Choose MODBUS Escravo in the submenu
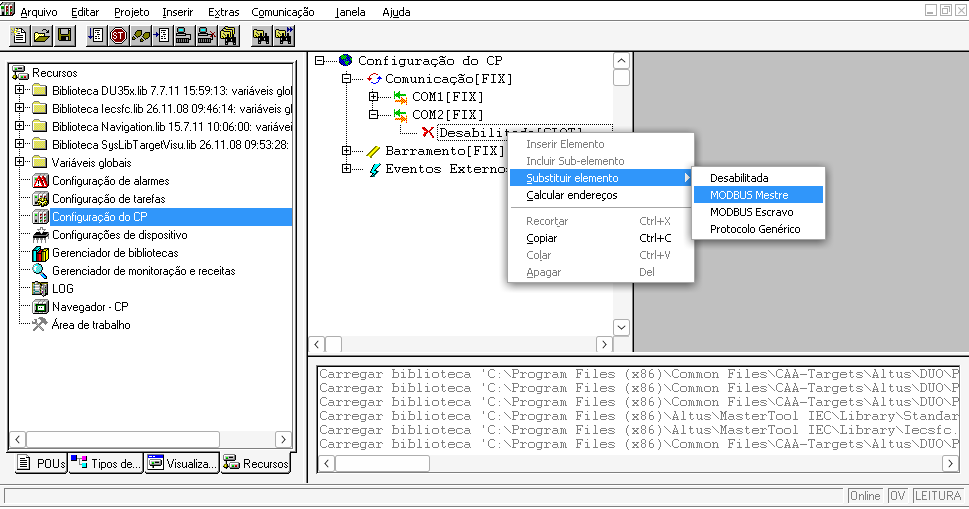Viewport: 969px width, 509px height. click(x=758, y=212)
